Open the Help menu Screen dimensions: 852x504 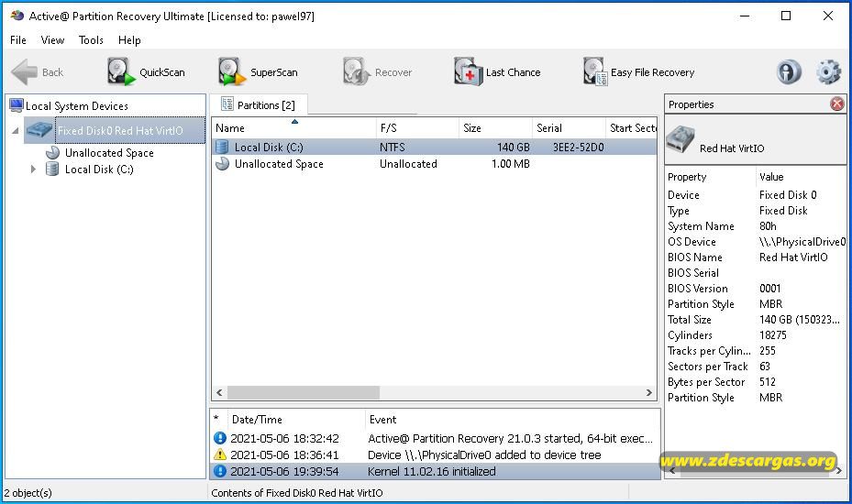129,40
